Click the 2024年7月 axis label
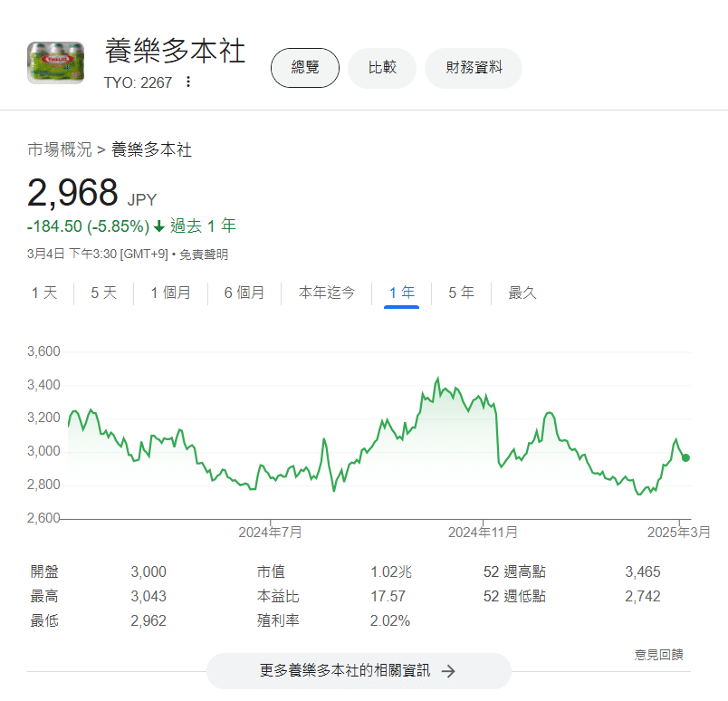 270,533
